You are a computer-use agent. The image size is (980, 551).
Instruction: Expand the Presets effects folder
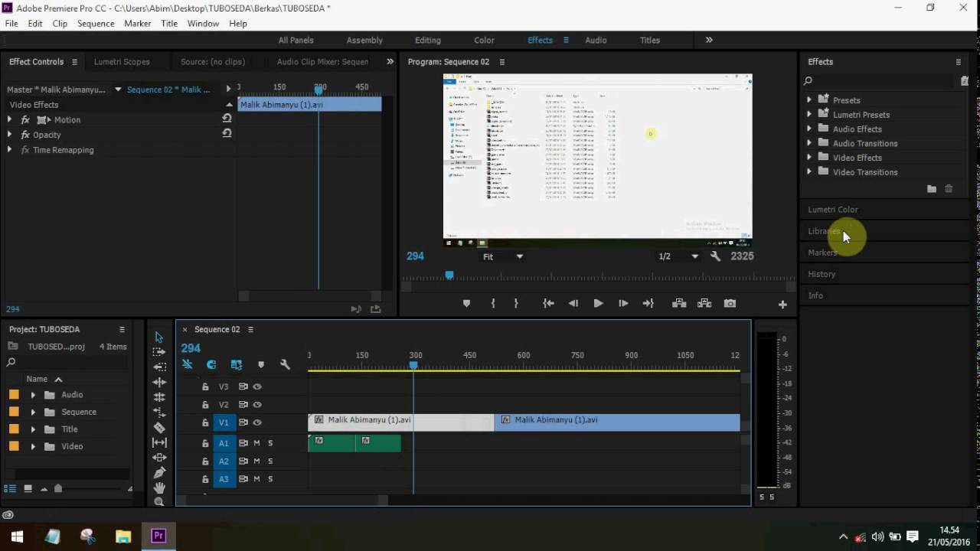point(809,99)
